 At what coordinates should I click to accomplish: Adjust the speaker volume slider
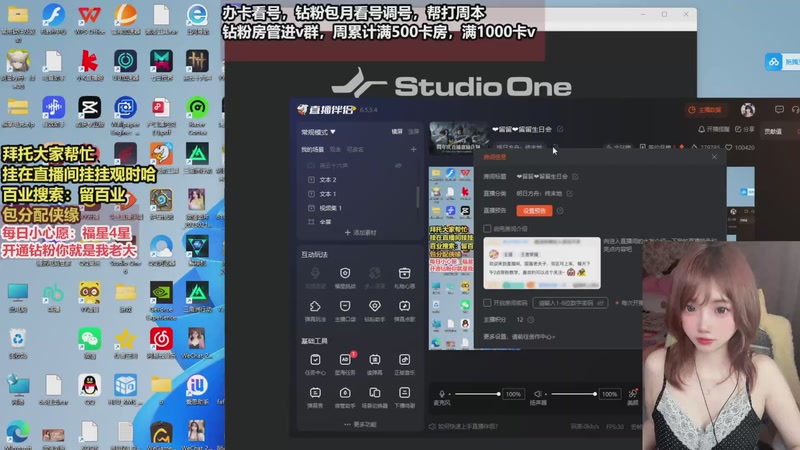(573, 394)
